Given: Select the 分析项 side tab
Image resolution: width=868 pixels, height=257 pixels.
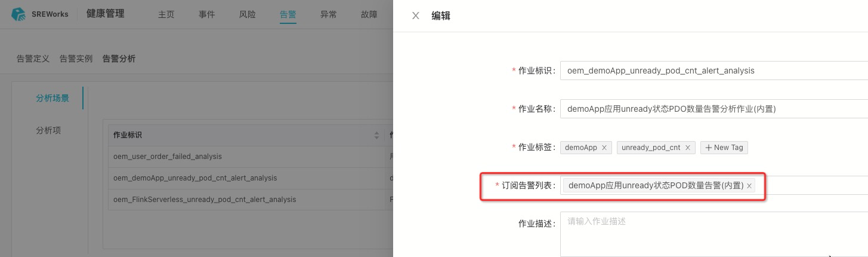Looking at the screenshot, I should pos(48,130).
